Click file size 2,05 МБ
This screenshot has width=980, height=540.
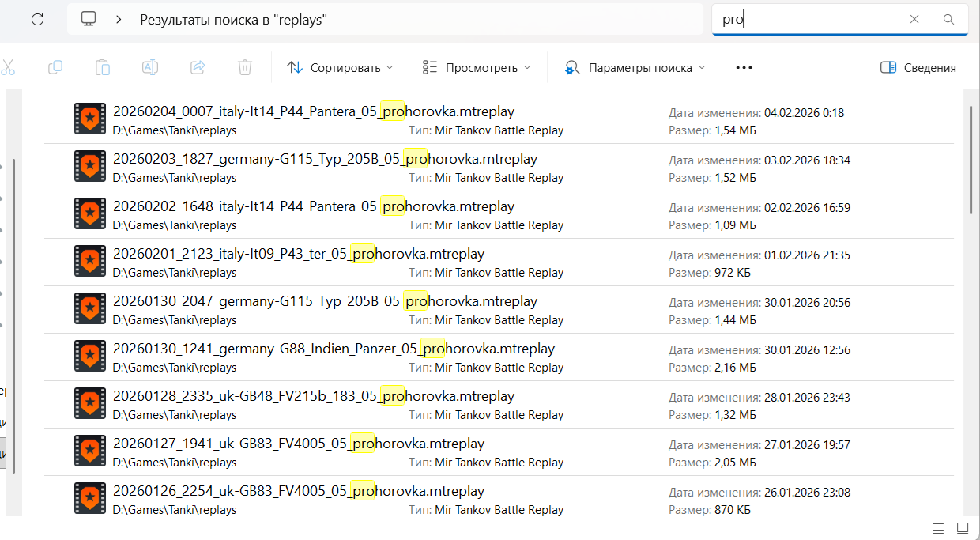(735, 463)
